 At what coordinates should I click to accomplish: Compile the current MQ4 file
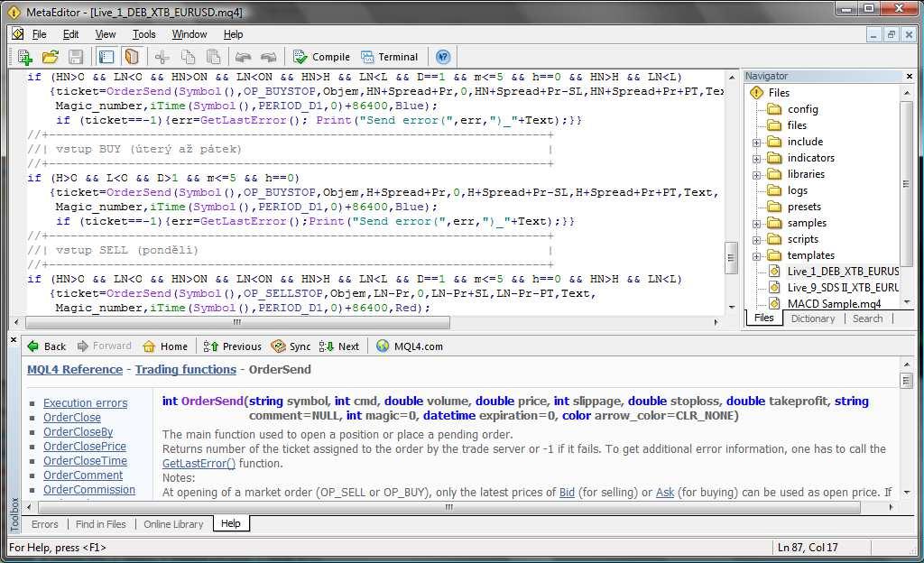pyautogui.click(x=322, y=57)
